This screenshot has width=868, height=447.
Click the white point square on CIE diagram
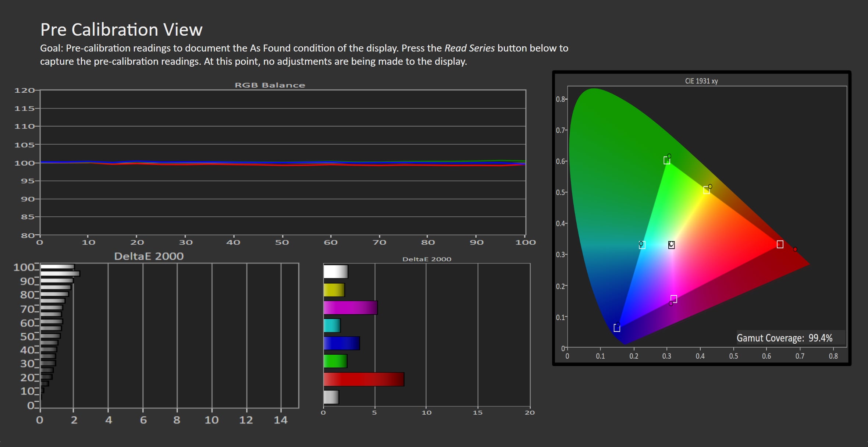click(671, 245)
